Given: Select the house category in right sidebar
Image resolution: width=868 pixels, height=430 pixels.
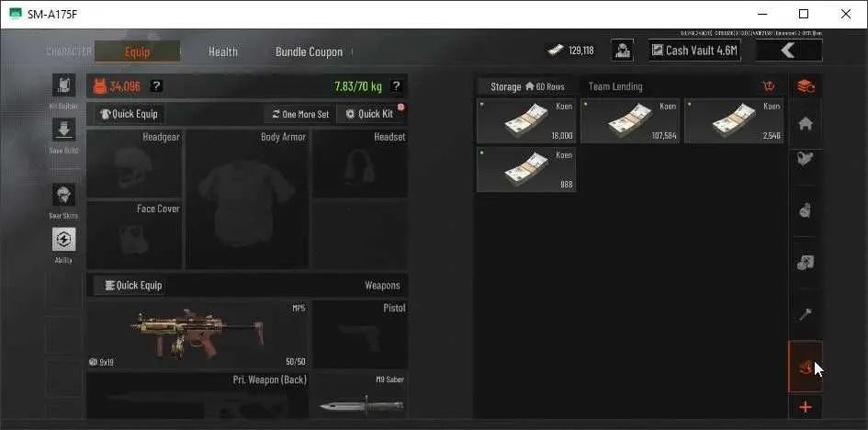Looking at the screenshot, I should click(806, 125).
